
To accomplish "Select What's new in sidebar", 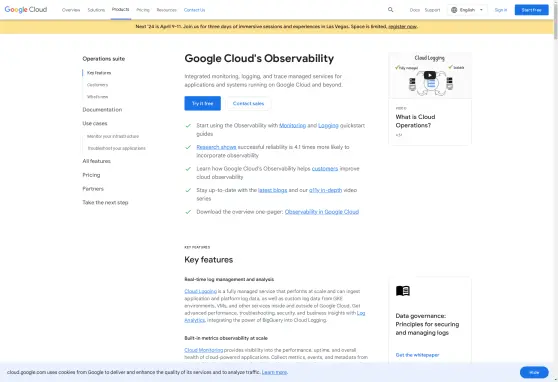I will pyautogui.click(x=98, y=96).
